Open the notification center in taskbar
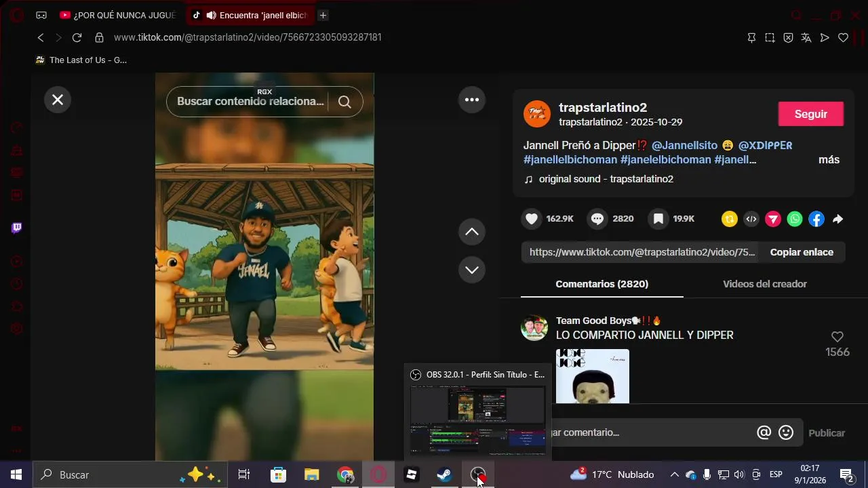 point(847,475)
